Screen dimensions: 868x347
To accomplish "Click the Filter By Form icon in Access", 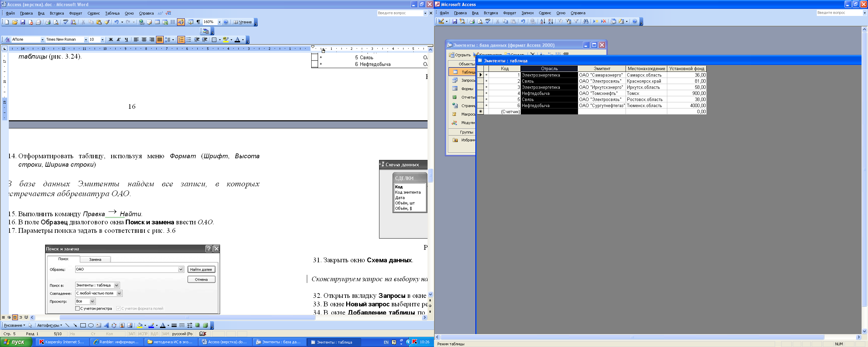I will pyautogui.click(x=569, y=21).
